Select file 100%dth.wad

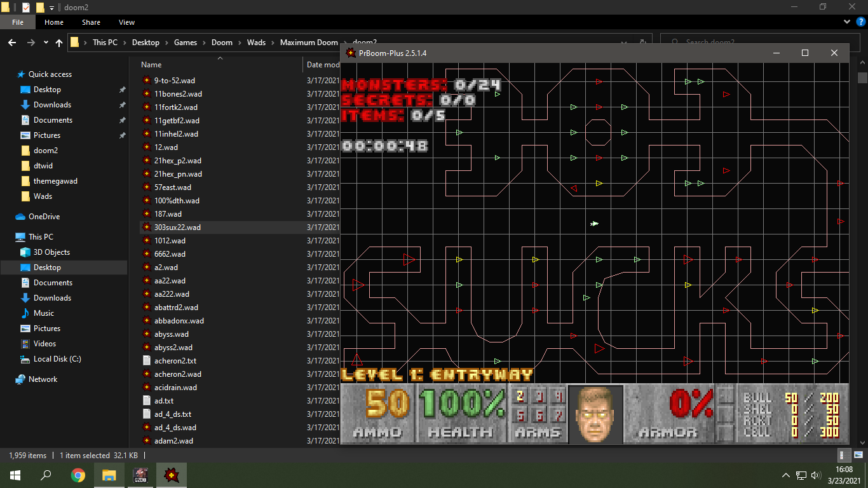tap(177, 201)
